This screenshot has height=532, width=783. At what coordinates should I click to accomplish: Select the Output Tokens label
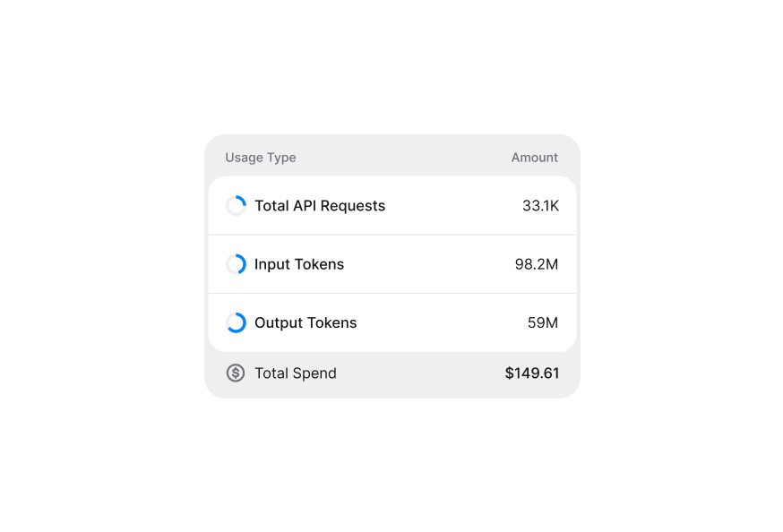[x=305, y=322]
